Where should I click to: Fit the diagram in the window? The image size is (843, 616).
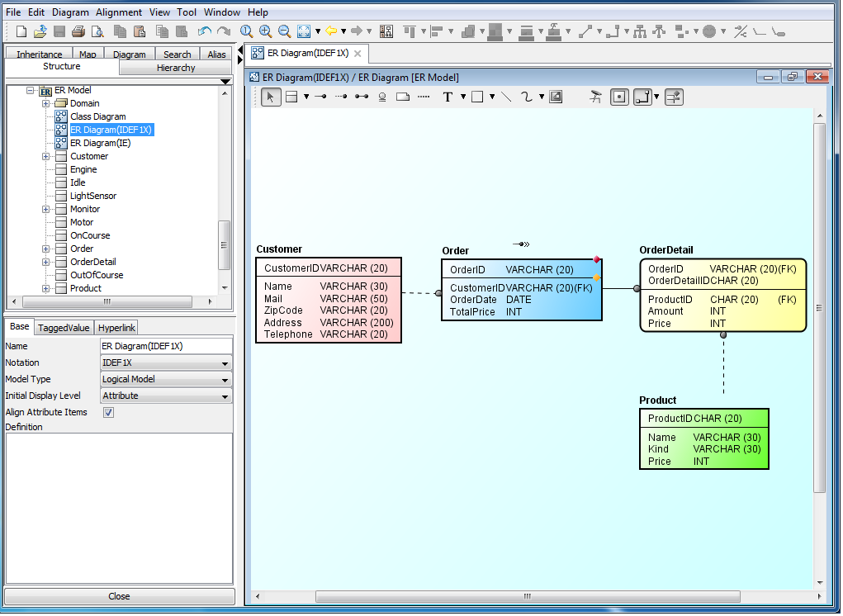304,31
